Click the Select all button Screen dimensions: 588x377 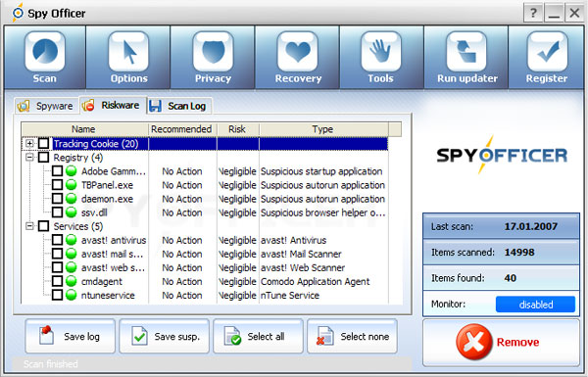point(258,336)
